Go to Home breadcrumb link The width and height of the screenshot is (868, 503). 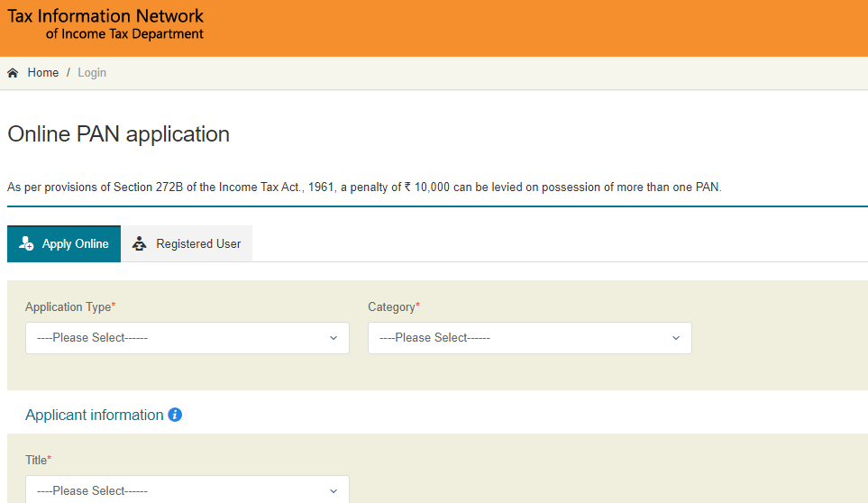(43, 73)
